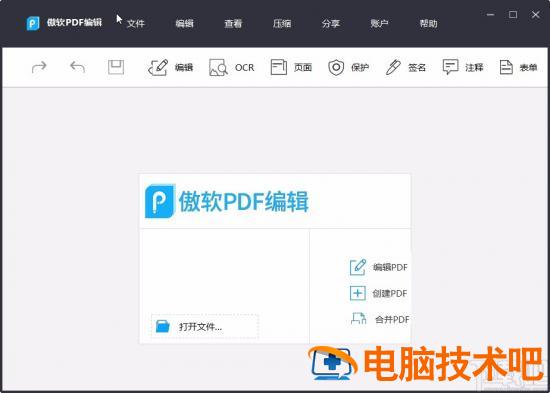Open the 帮助 menu

click(428, 24)
